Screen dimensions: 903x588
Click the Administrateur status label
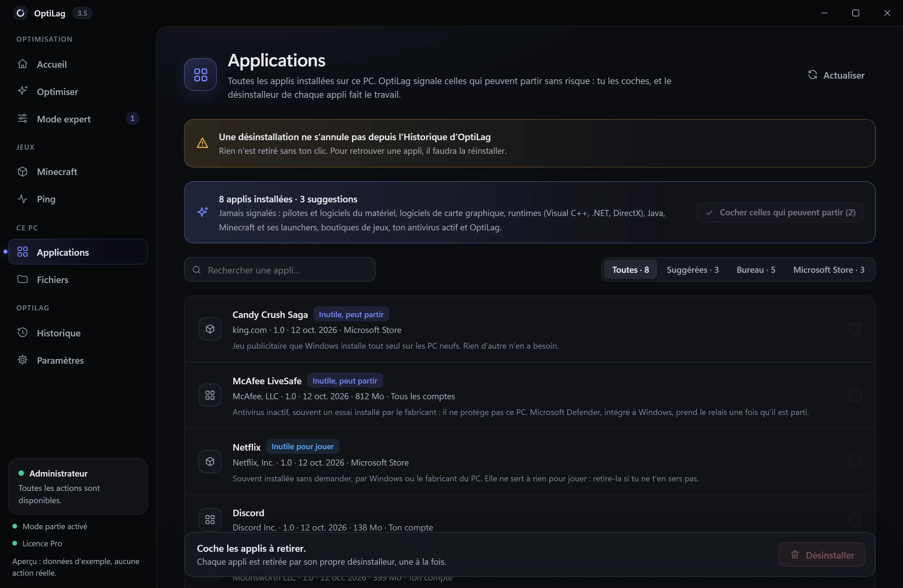click(x=58, y=473)
